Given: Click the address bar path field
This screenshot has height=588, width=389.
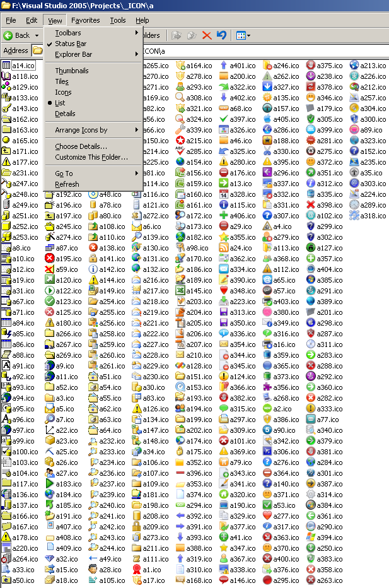Looking at the screenshot, I should pos(265,51).
